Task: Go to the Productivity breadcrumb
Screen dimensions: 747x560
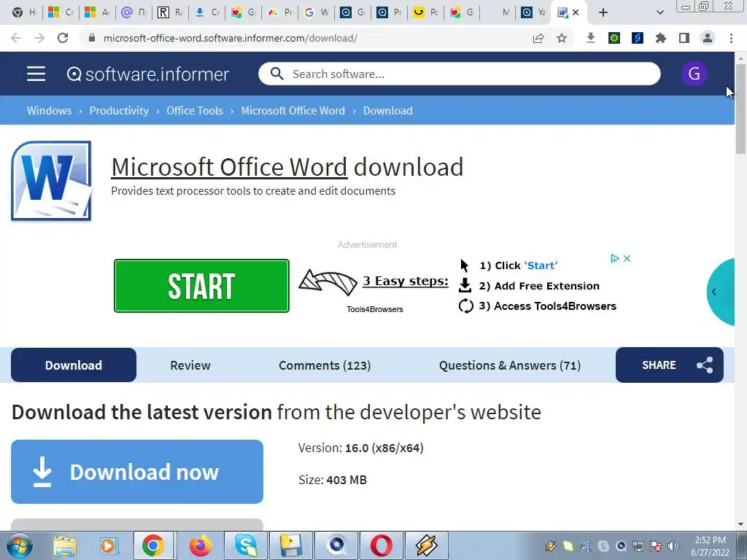Action: pos(119,111)
